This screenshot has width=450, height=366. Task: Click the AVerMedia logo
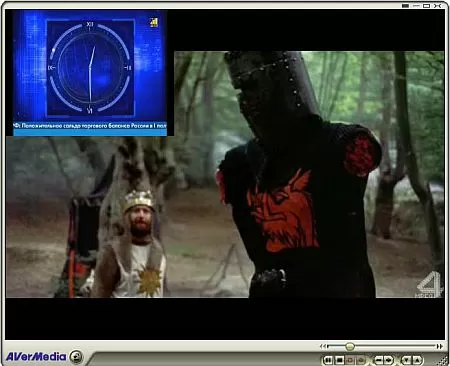pyautogui.click(x=36, y=357)
